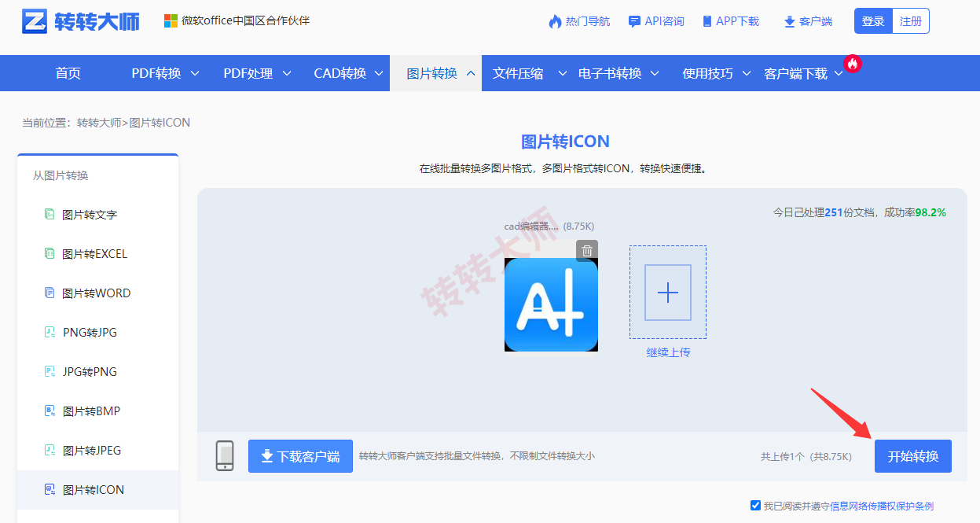Click the APP下载 phone icon
The height and width of the screenshot is (523, 980).
tap(707, 21)
